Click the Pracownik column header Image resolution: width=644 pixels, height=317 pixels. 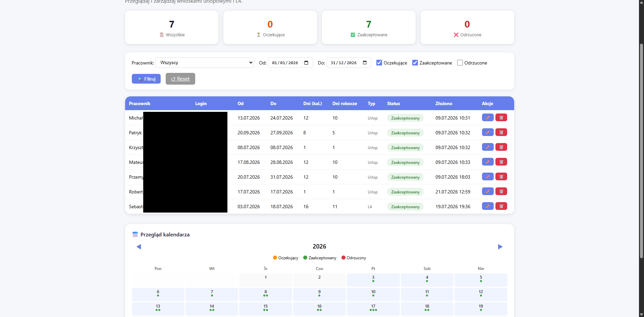(x=140, y=103)
